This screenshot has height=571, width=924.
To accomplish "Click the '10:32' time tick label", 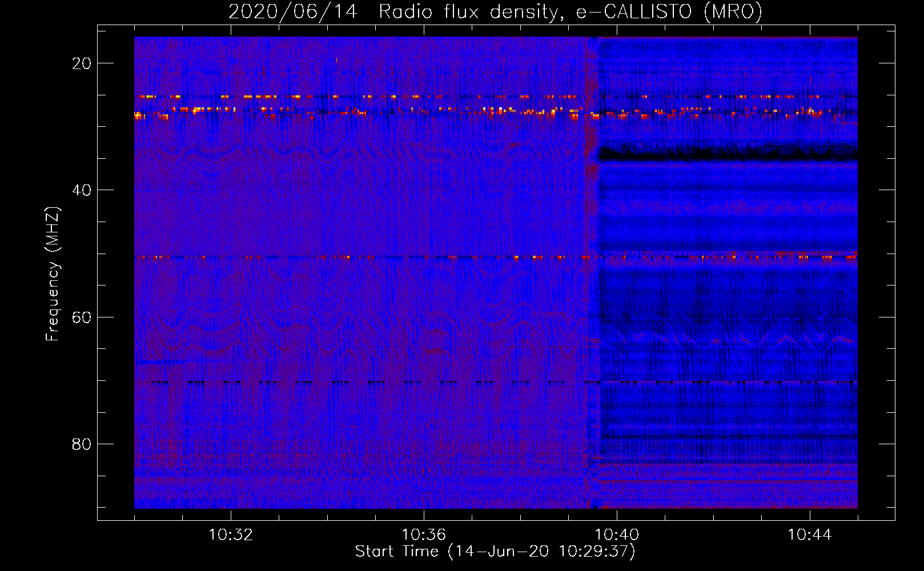I will point(231,535).
